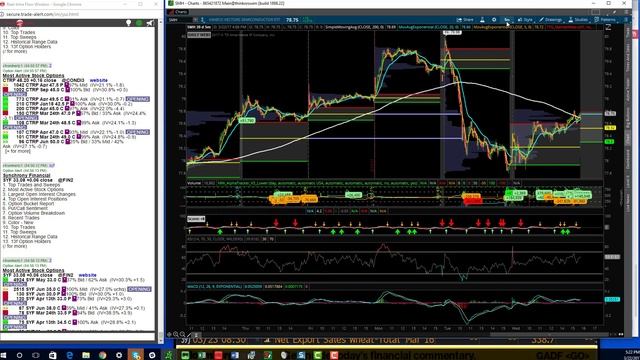Select '1. Top Trades and Sweeps'
The width and height of the screenshot is (640, 360).
coord(31,185)
